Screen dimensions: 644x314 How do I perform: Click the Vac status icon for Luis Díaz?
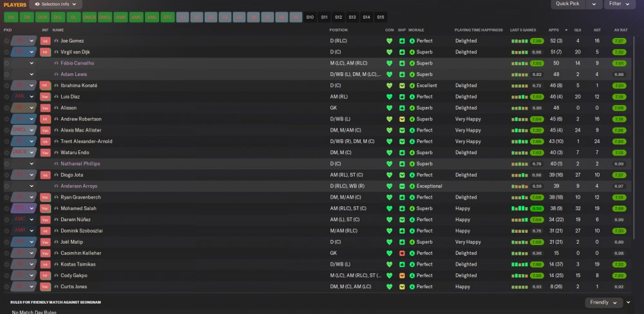(45, 97)
